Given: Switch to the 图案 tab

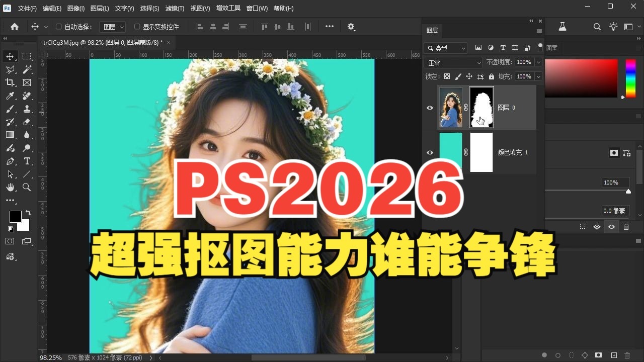Looking at the screenshot, I should point(551,47).
